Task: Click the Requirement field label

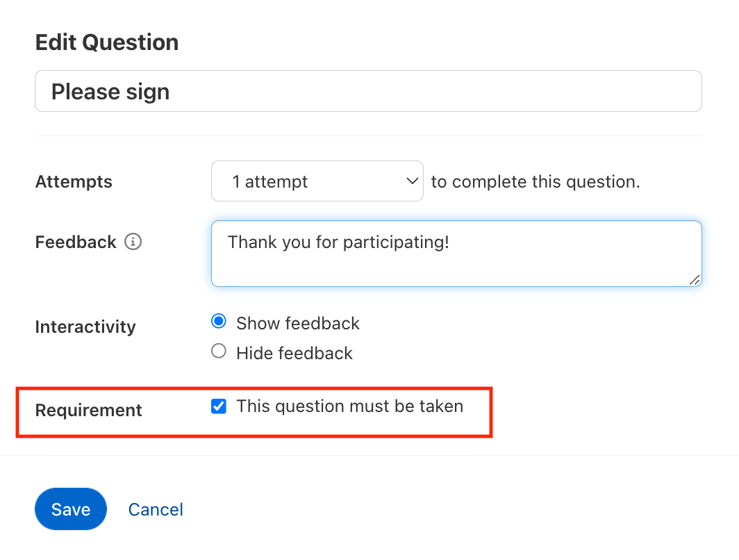Action: click(x=89, y=411)
